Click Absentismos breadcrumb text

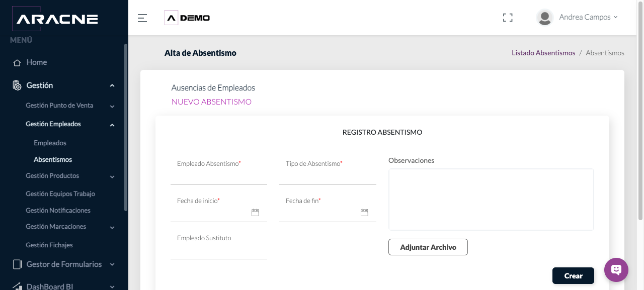click(x=605, y=53)
